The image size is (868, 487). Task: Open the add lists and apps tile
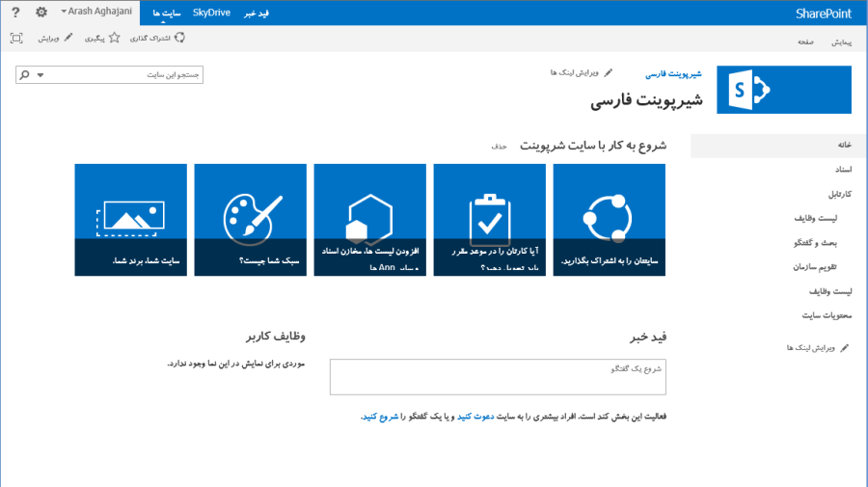point(369,220)
